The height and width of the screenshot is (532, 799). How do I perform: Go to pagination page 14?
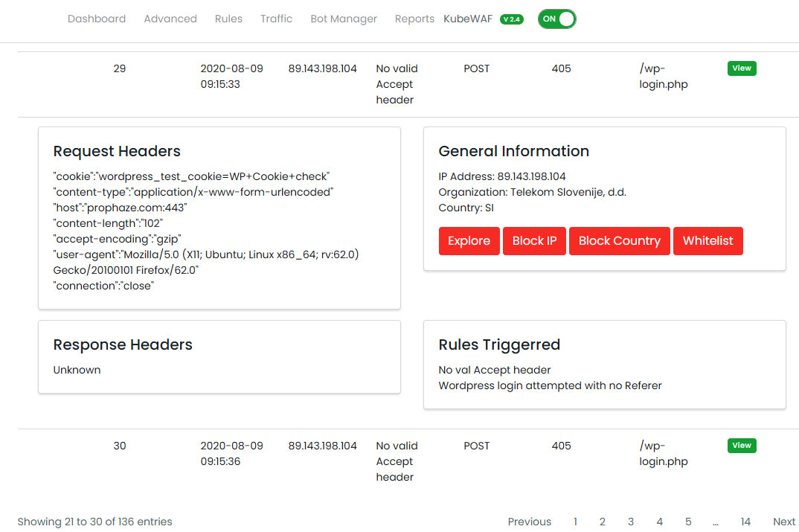pos(745,522)
